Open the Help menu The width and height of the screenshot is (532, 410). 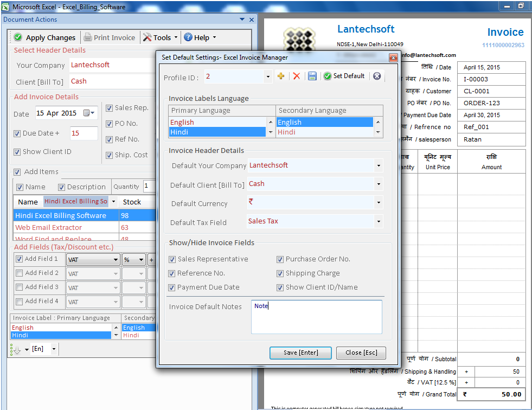coord(200,37)
